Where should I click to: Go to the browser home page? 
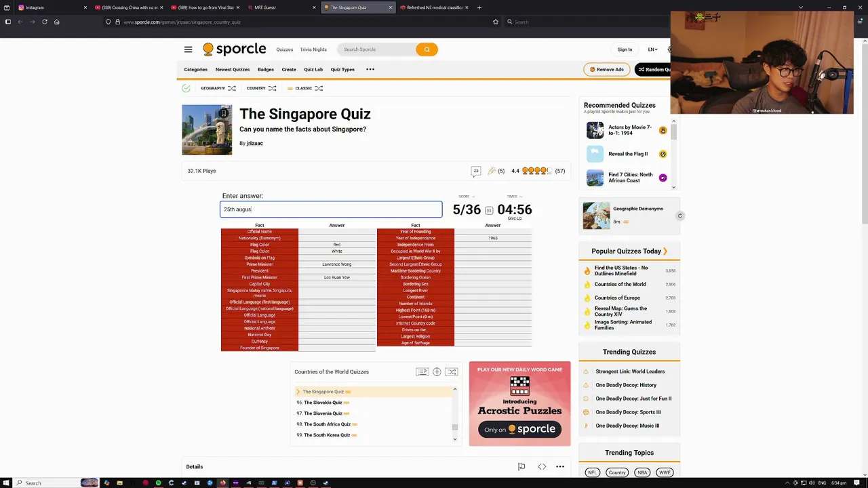[x=56, y=22]
